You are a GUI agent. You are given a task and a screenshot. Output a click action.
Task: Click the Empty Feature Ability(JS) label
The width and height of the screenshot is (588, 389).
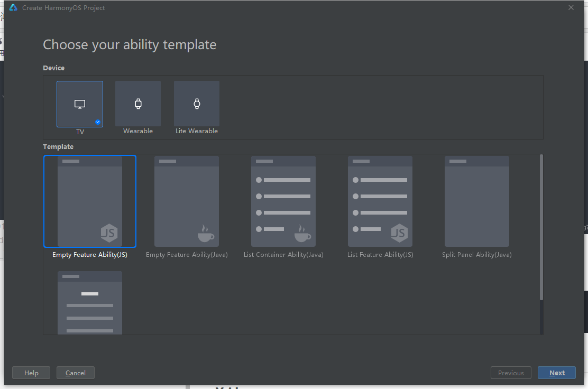(90, 255)
